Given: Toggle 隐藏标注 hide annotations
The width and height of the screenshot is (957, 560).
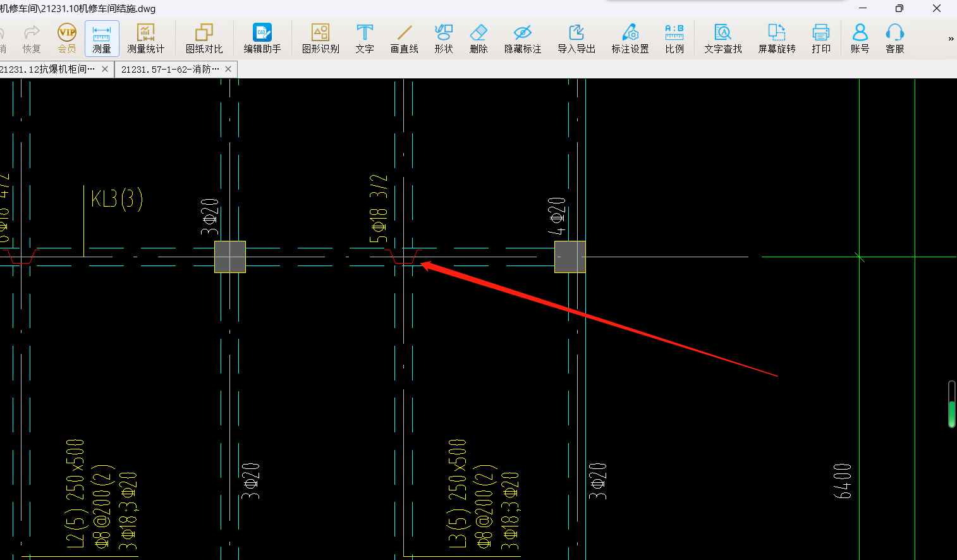Looking at the screenshot, I should coord(523,39).
